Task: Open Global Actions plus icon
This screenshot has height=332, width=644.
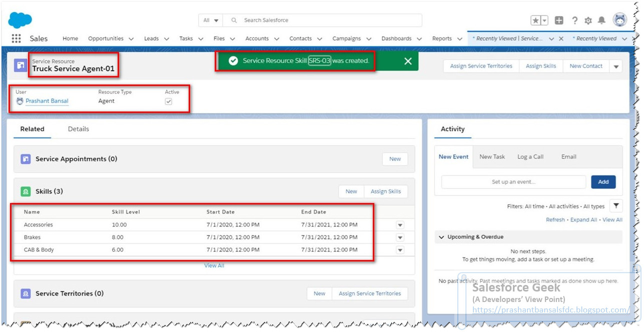Action: [x=559, y=20]
